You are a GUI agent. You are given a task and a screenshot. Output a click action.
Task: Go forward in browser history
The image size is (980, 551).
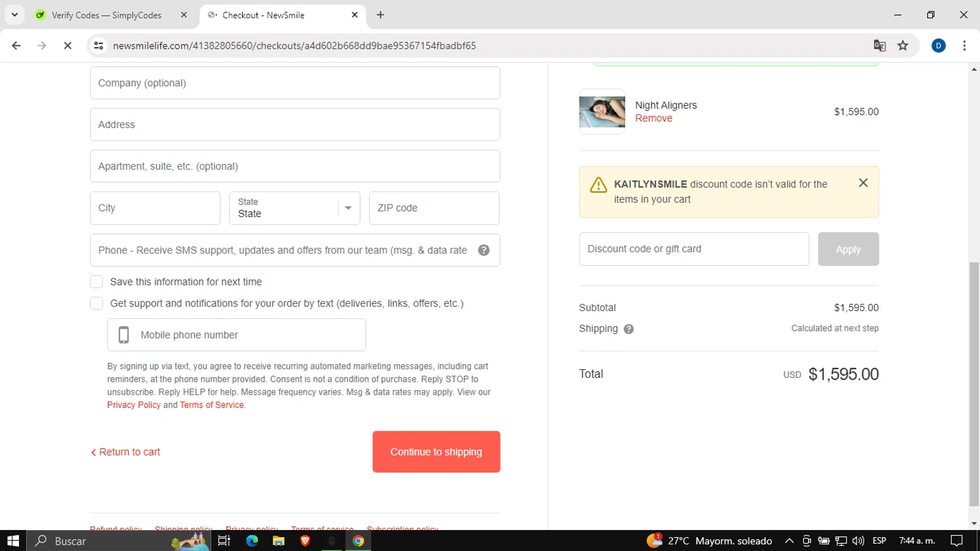[42, 46]
